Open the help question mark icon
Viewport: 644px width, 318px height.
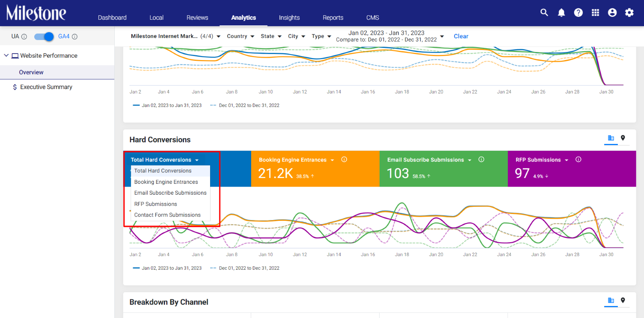coord(578,13)
